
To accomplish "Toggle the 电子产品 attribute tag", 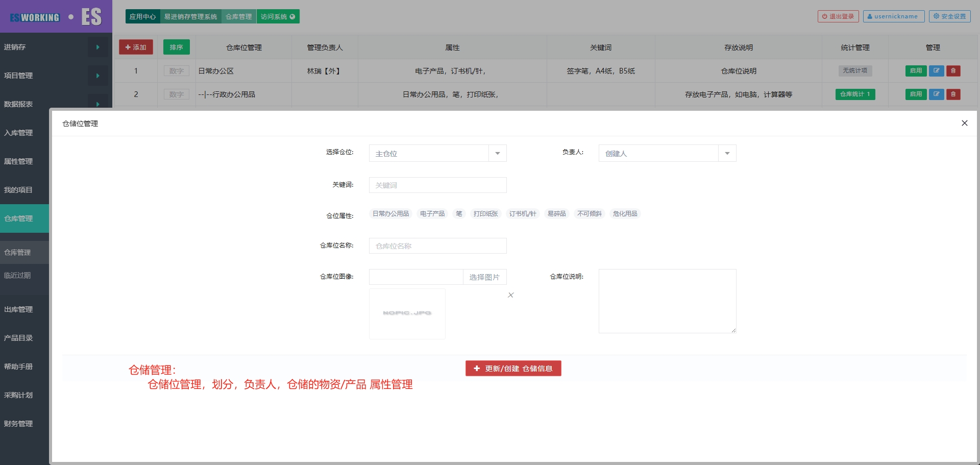I will coord(432,214).
